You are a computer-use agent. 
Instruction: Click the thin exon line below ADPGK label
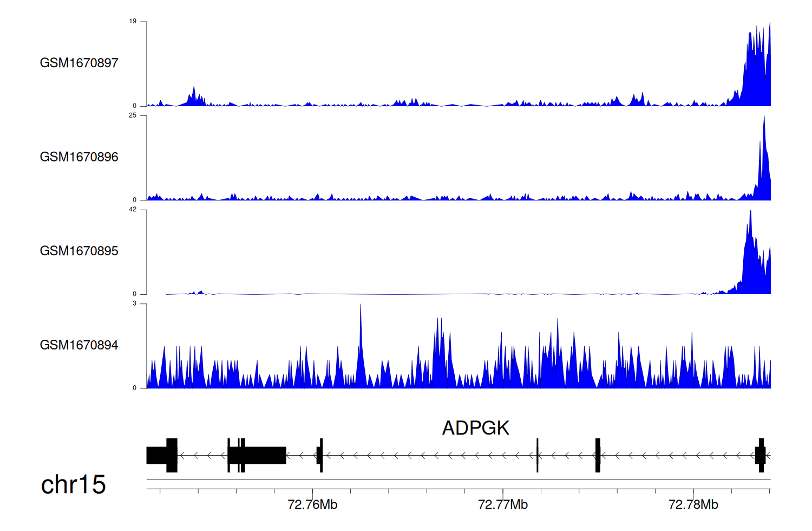click(x=538, y=455)
